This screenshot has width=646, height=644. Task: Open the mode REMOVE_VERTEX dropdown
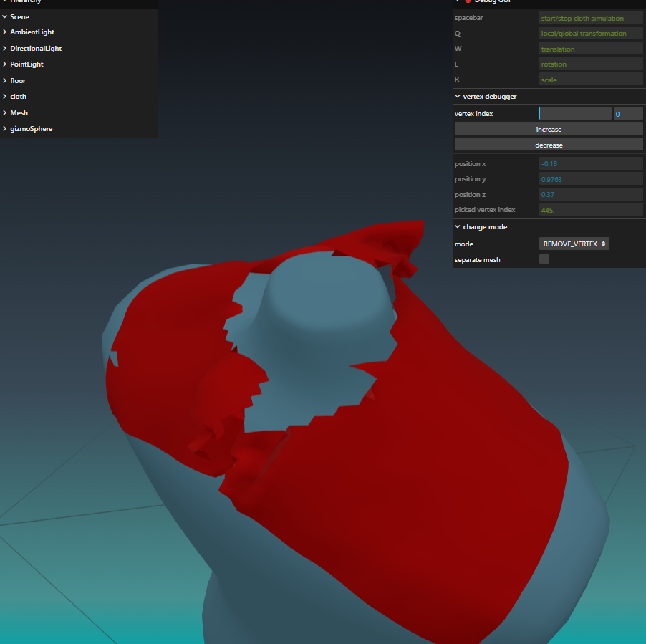574,244
